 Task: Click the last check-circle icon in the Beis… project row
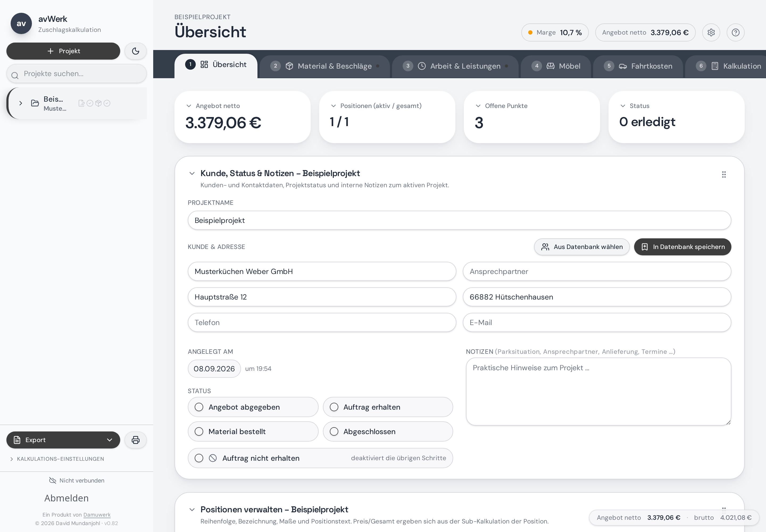coord(107,103)
